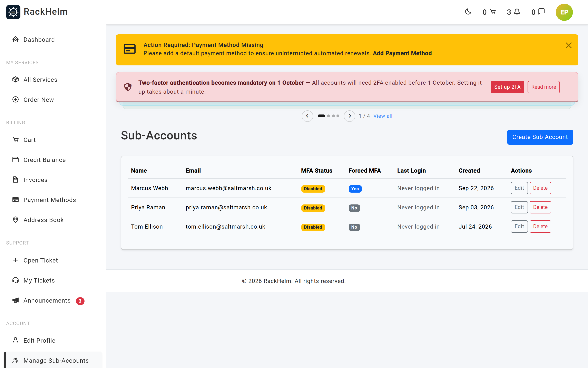Delete Priya Raman sub-account
The height and width of the screenshot is (368, 588).
click(x=540, y=207)
